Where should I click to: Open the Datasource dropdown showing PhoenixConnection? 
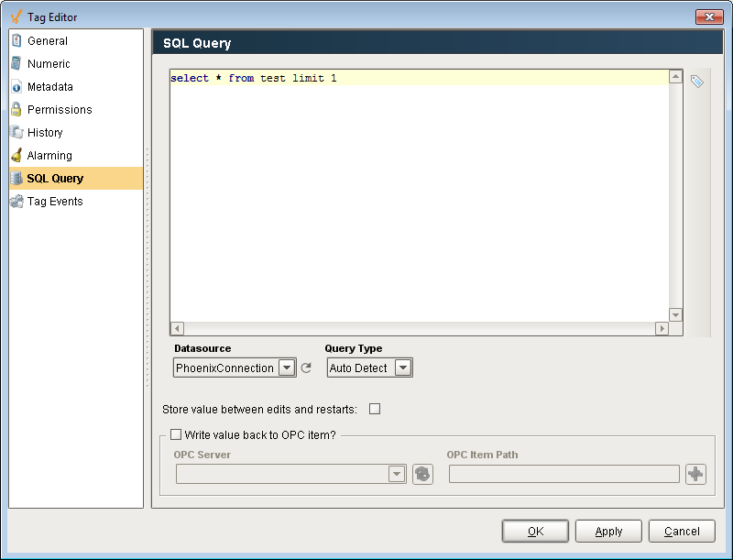(x=285, y=367)
